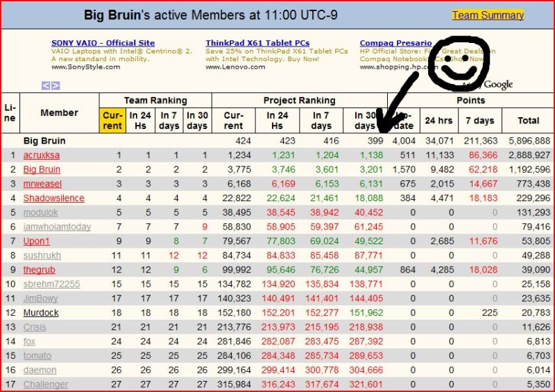The width and height of the screenshot is (555, 392).
Task: Sort by Current team ranking column
Action: (x=112, y=120)
